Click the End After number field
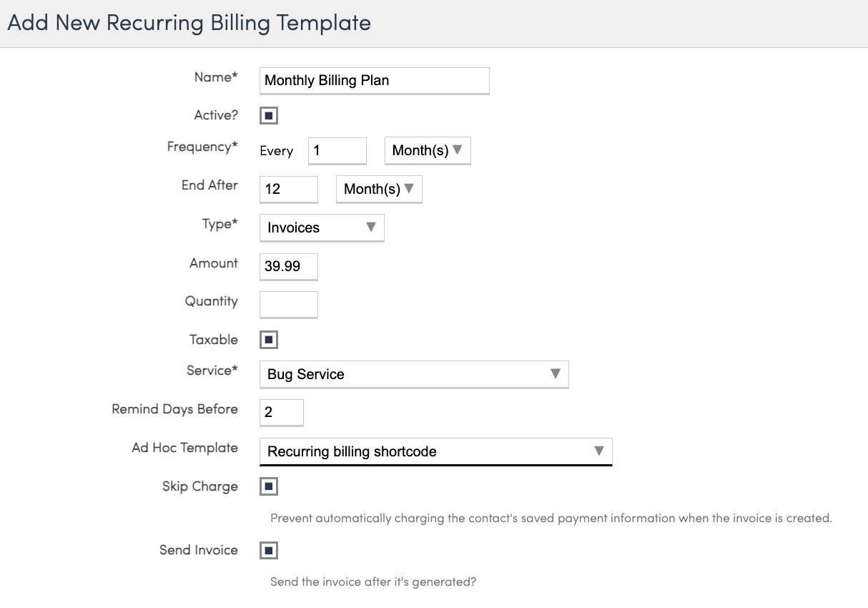The image size is (868, 608). click(288, 190)
